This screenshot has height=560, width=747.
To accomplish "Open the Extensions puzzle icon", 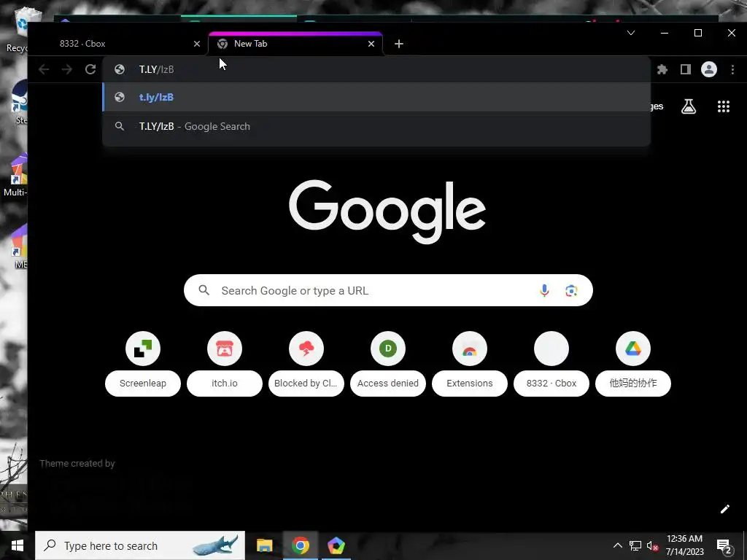I will [662, 69].
